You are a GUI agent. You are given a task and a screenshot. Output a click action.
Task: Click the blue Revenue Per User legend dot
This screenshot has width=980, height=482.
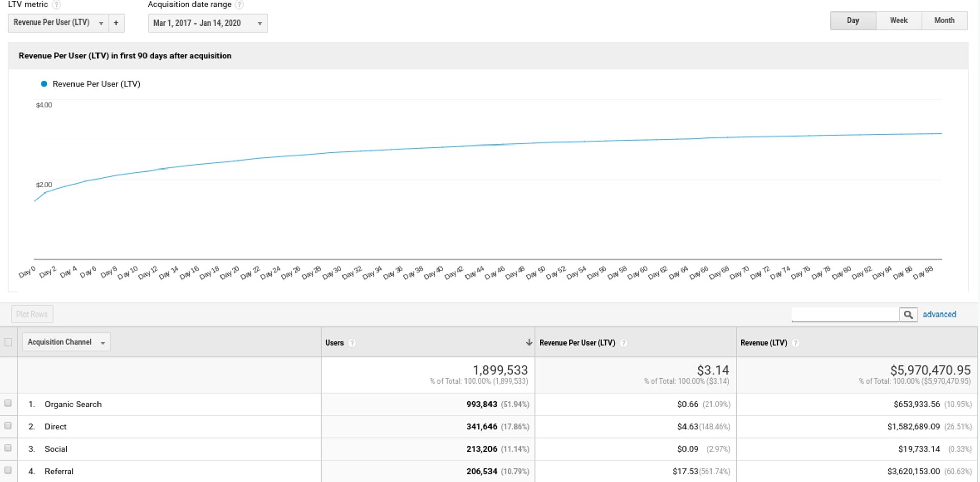tap(44, 84)
